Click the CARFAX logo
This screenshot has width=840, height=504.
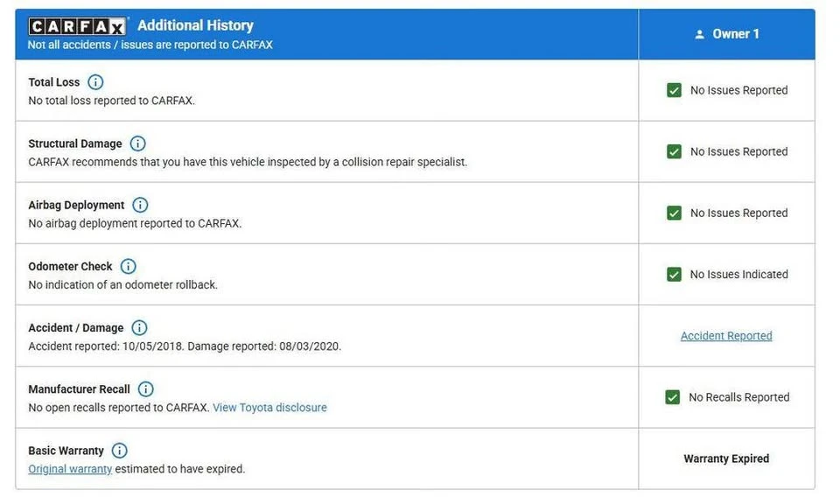[78, 26]
